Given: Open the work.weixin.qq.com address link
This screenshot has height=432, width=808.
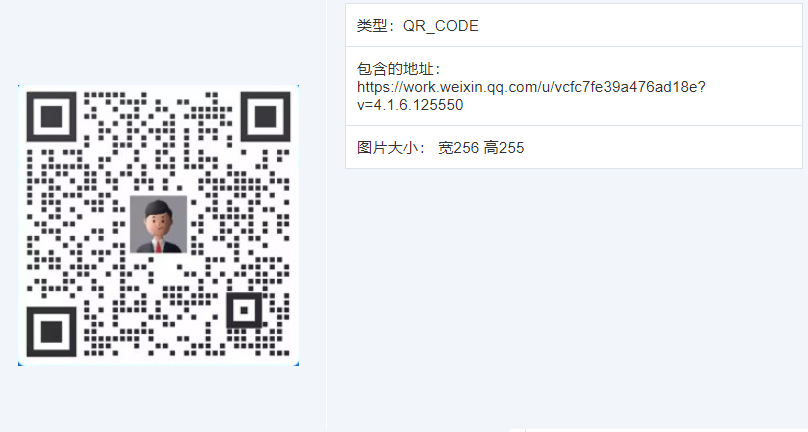Looking at the screenshot, I should click(531, 87).
